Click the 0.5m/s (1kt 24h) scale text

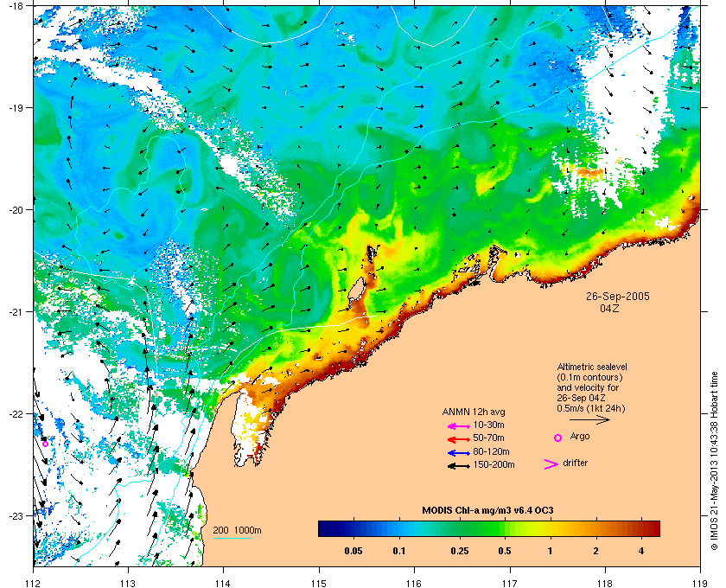click(x=591, y=409)
